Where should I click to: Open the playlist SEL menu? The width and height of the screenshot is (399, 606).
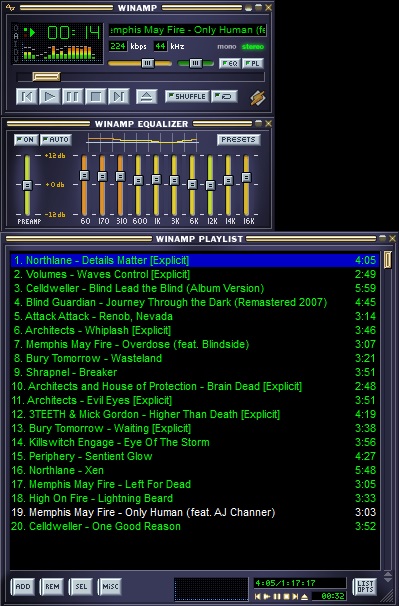(81, 586)
